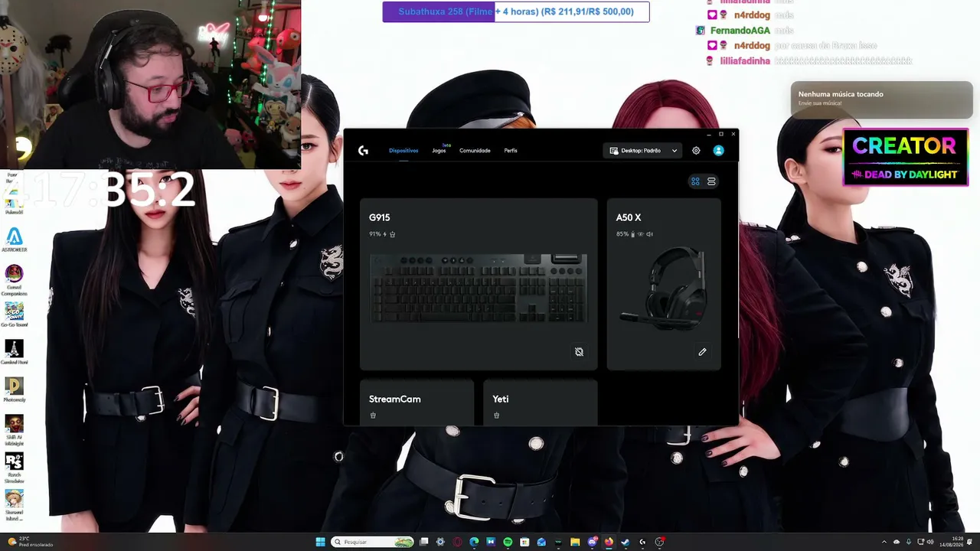Open Firefox from the taskbar
Viewport: 980px width, 551px height.
(x=609, y=542)
